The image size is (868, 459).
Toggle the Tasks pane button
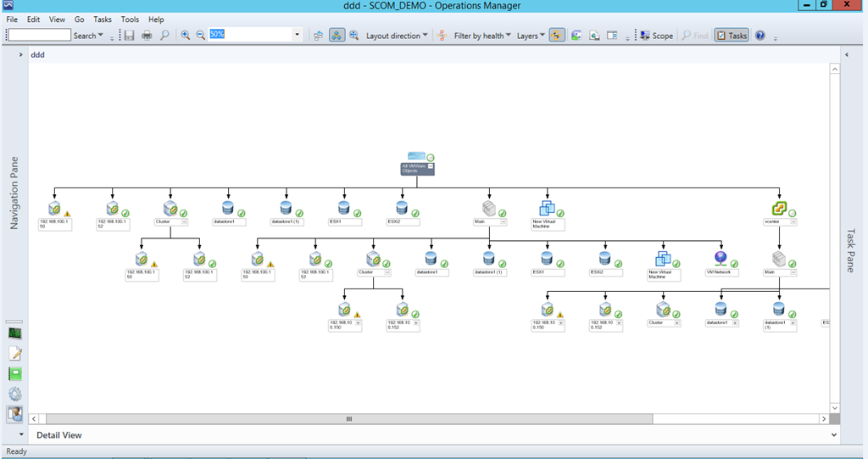(x=732, y=36)
